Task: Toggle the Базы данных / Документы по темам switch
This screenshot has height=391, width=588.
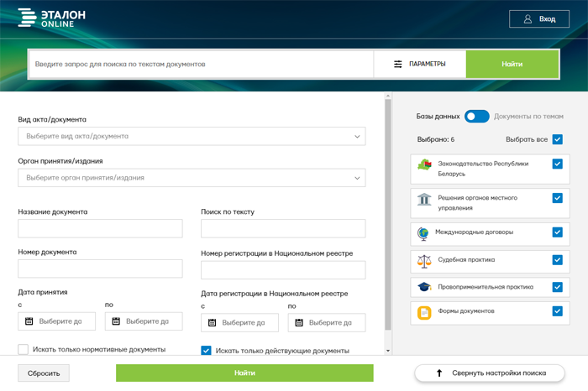Action: (476, 117)
